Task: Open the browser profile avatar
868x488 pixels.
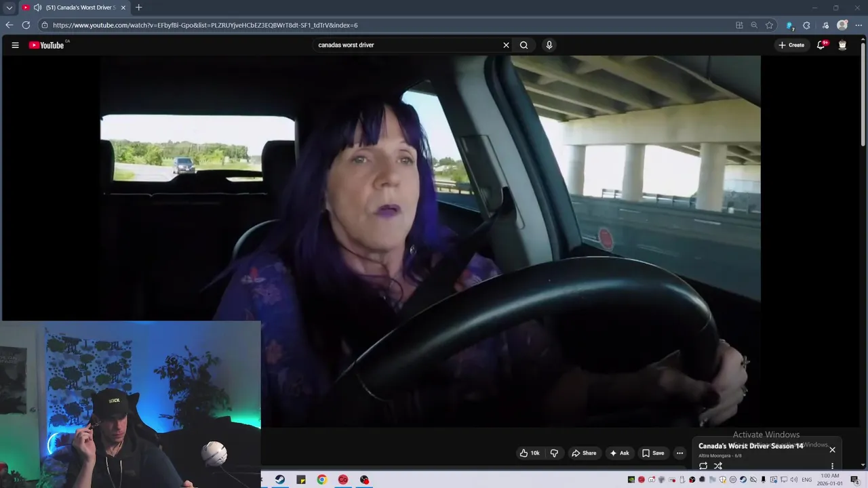Action: pyautogui.click(x=842, y=25)
